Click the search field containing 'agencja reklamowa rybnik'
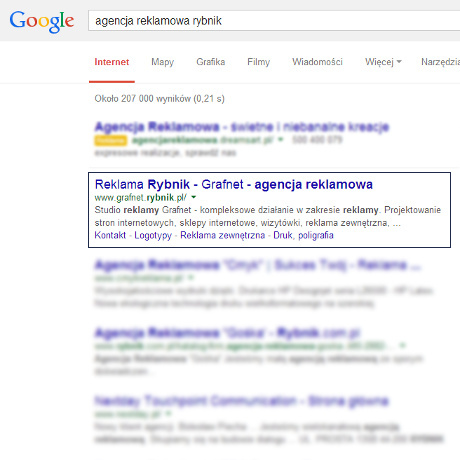The height and width of the screenshot is (460, 460). [274, 21]
